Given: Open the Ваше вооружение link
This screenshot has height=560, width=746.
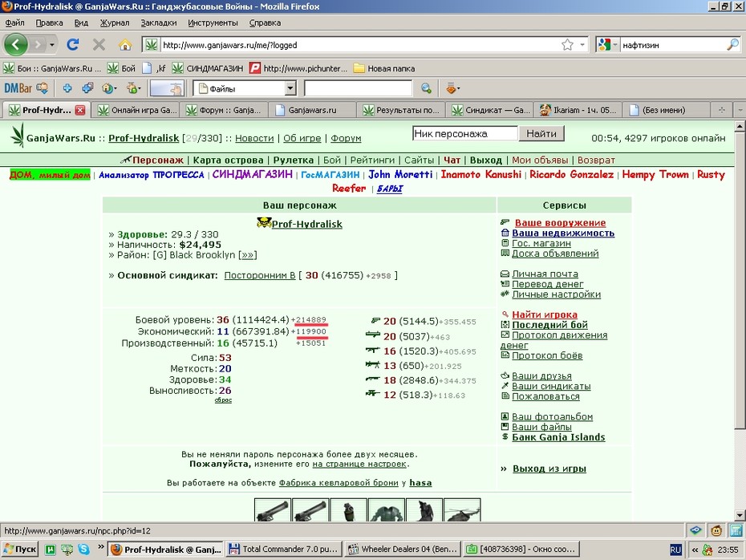Looking at the screenshot, I should pyautogui.click(x=560, y=223).
